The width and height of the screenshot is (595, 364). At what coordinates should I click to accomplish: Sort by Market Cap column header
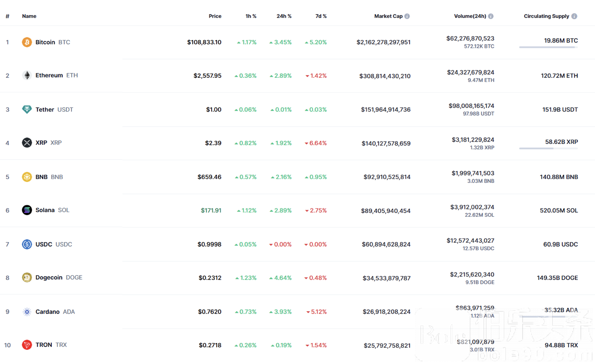pos(388,16)
